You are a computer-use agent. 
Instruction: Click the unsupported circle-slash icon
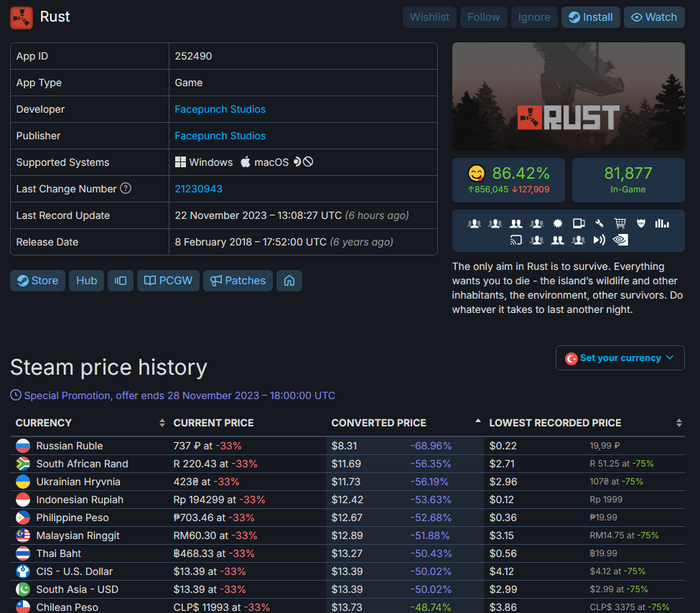pos(308,162)
